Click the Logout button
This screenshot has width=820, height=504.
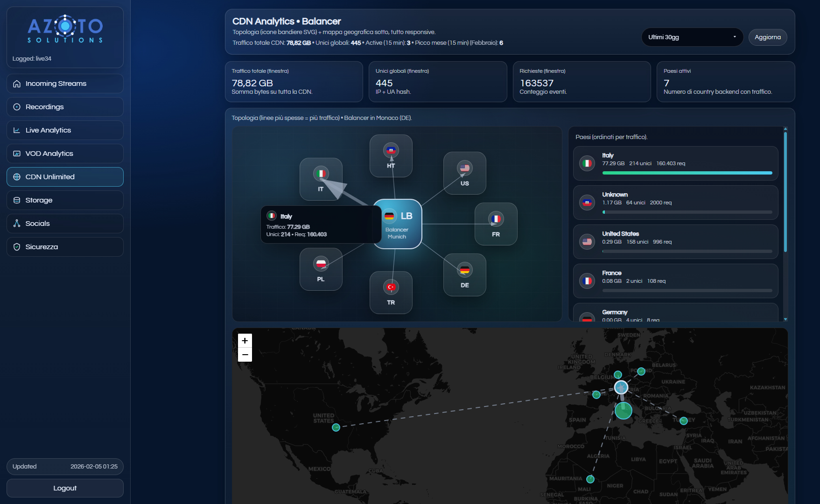pyautogui.click(x=65, y=488)
